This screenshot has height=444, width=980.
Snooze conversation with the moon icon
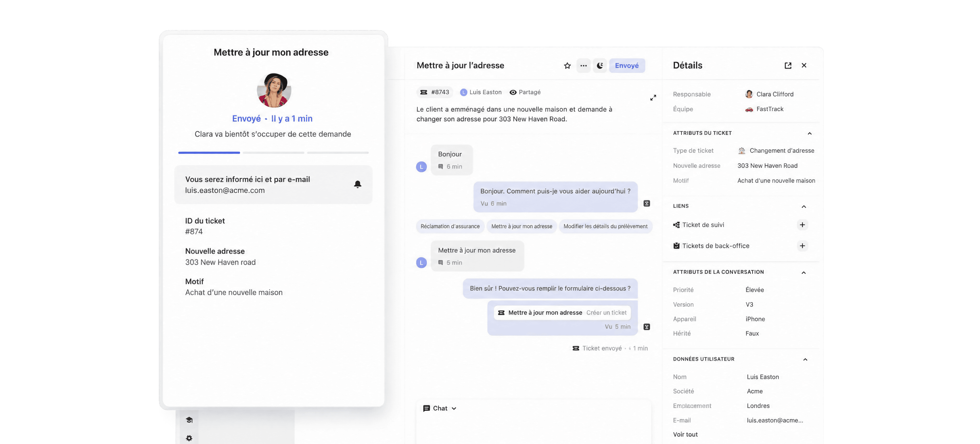click(600, 65)
